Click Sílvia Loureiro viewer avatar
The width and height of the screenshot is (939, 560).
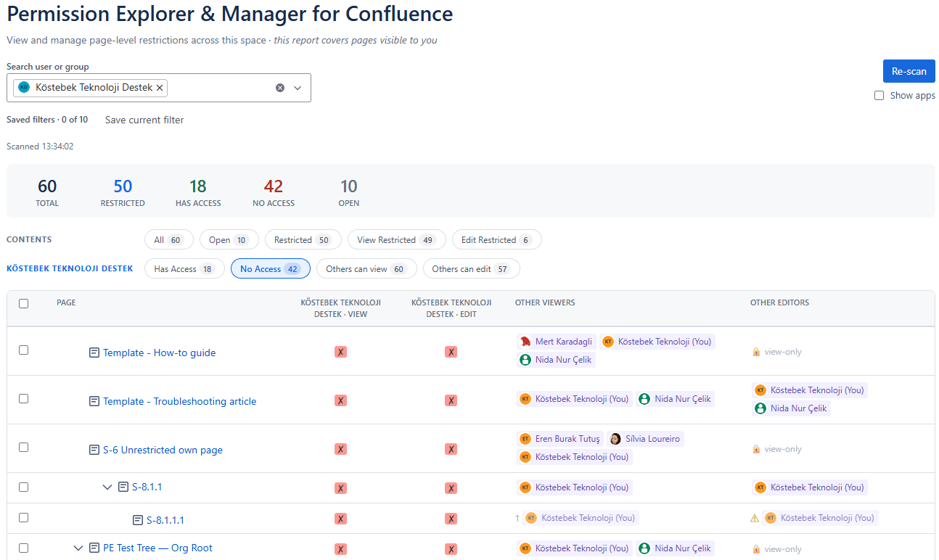[615, 439]
